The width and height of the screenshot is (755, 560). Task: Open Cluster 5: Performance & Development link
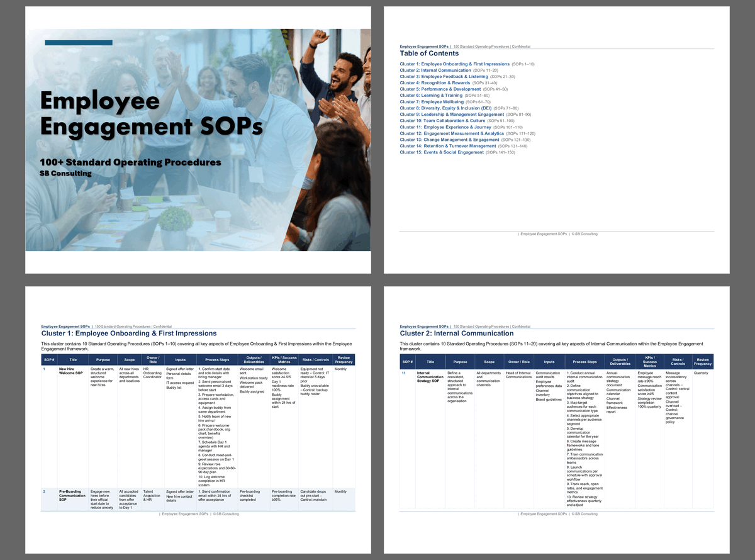click(440, 89)
